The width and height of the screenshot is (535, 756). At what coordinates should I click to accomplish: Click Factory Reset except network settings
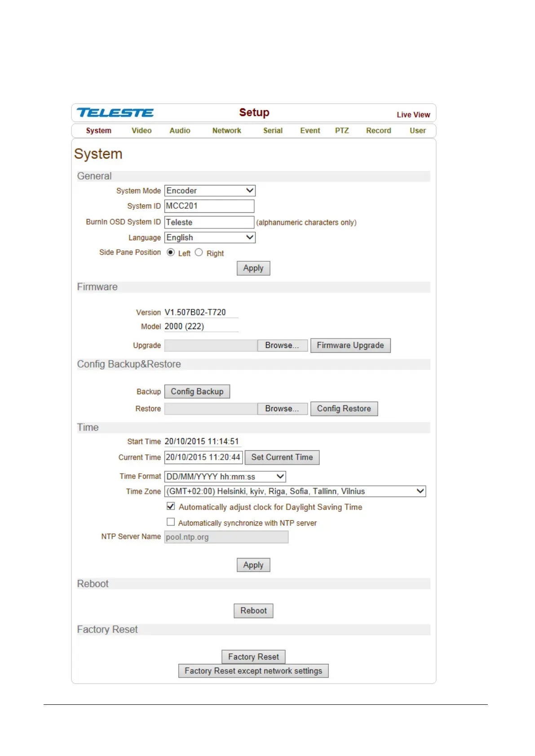coord(253,671)
